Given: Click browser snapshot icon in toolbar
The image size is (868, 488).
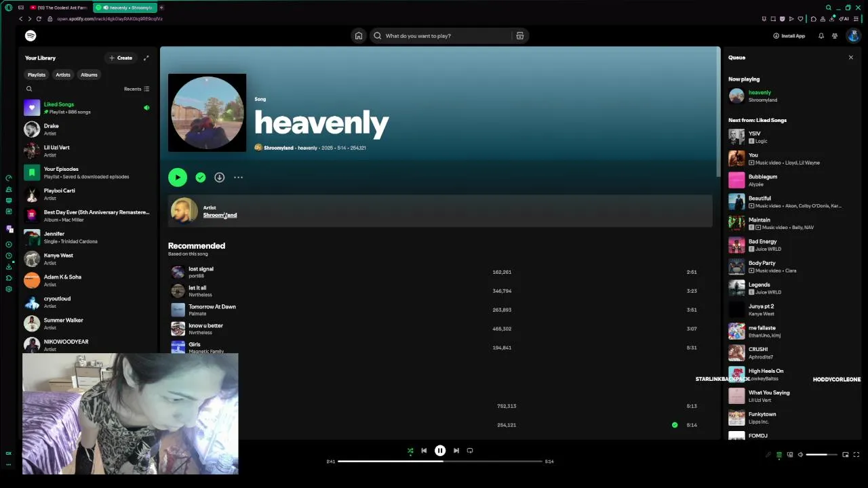Looking at the screenshot, I should point(773,19).
